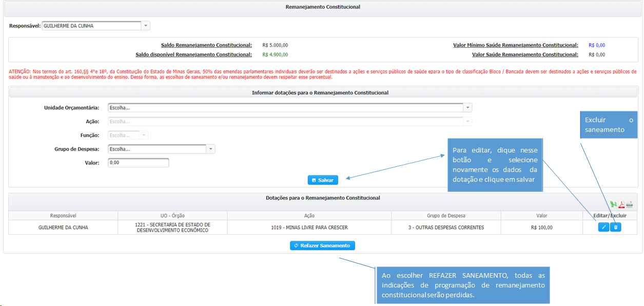Sort by the UO - Órgão column header
Viewport: 644px width, 306px height.
click(x=172, y=216)
